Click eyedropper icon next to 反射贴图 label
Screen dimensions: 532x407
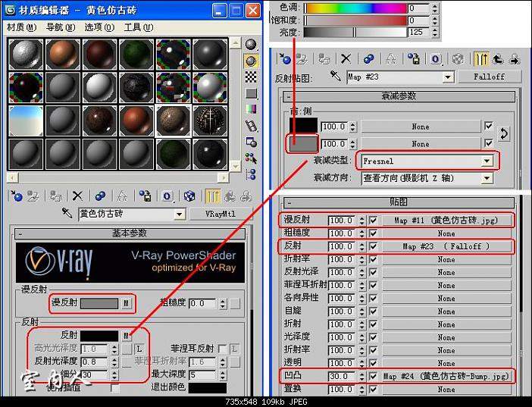pyautogui.click(x=335, y=75)
